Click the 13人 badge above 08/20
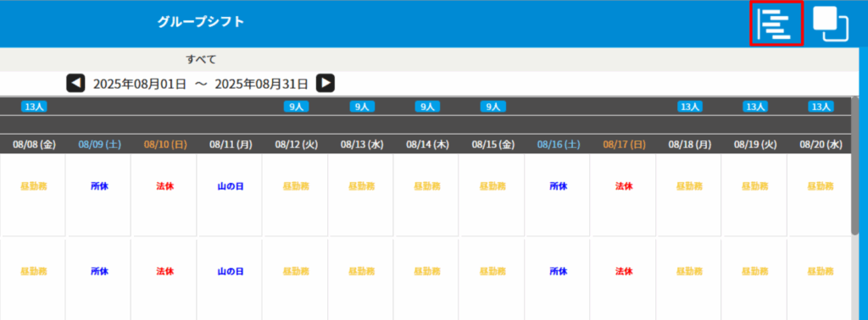The width and height of the screenshot is (868, 320). point(821,107)
